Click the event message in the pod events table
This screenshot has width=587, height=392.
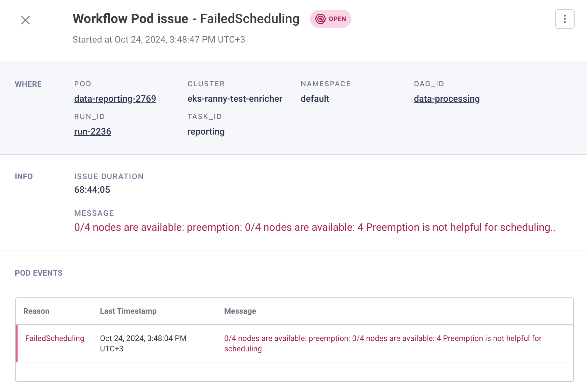[x=383, y=343]
